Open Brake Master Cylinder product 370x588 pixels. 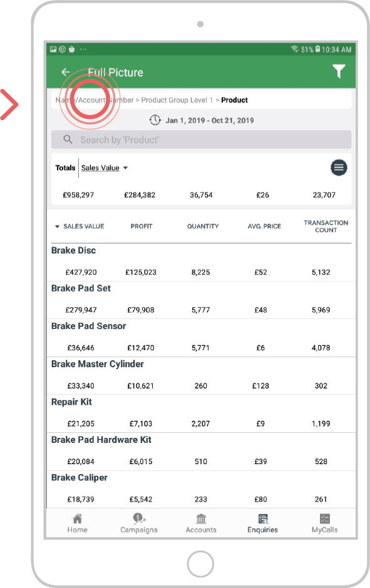pos(201,375)
